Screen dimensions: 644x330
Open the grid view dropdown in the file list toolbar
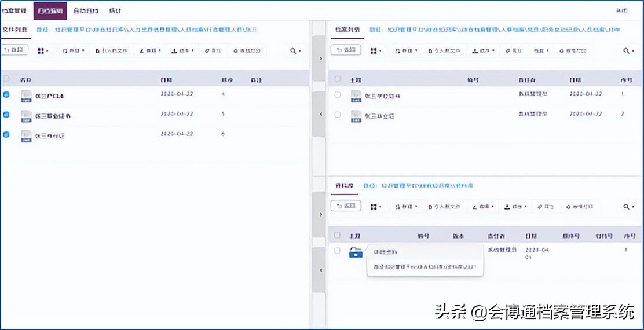tap(43, 51)
